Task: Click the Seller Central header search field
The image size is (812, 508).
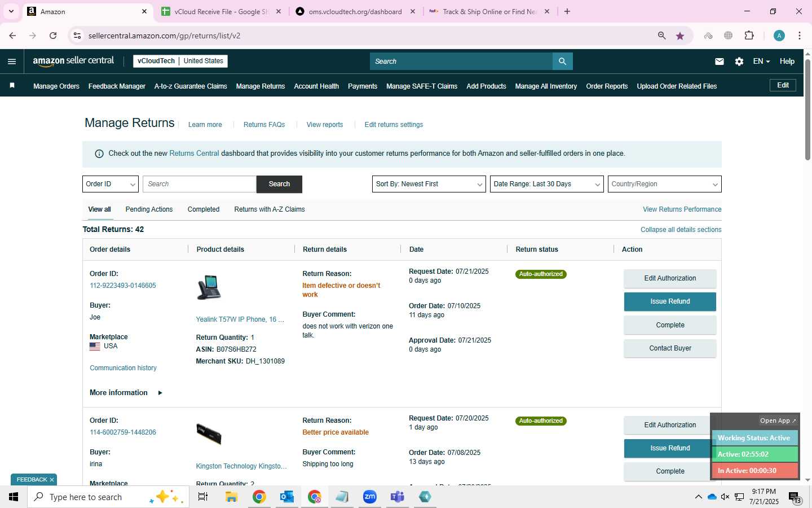Action: pyautogui.click(x=461, y=62)
